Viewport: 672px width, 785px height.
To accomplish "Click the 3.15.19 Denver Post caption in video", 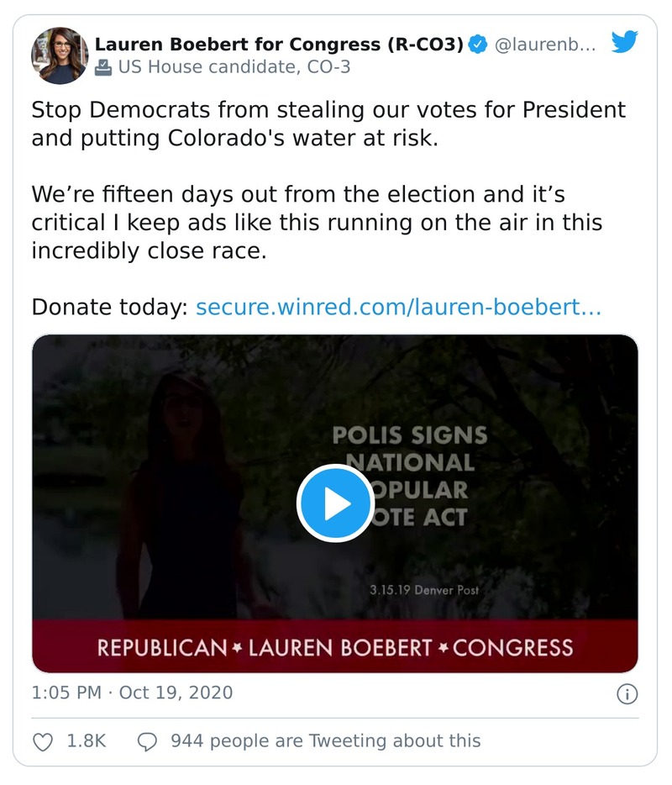I will [423, 590].
